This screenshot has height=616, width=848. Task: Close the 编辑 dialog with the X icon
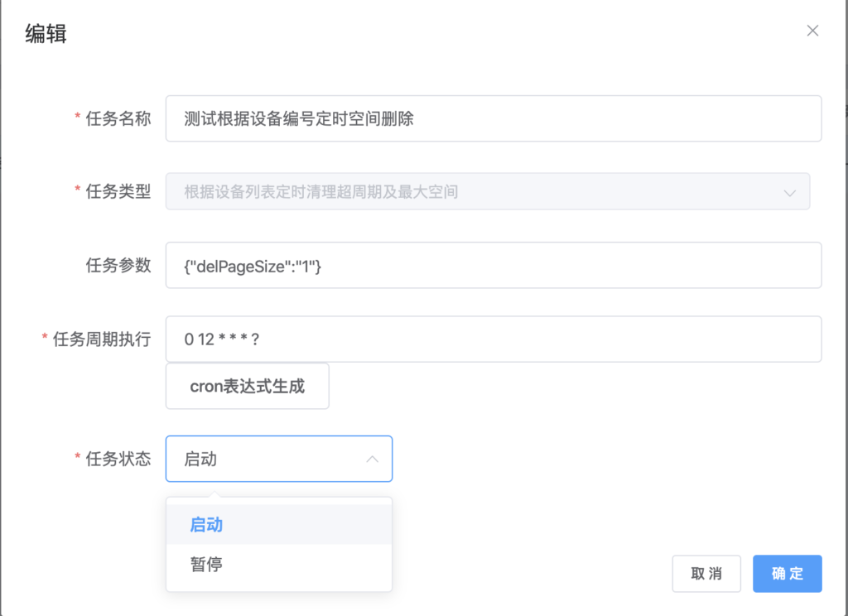[812, 31]
